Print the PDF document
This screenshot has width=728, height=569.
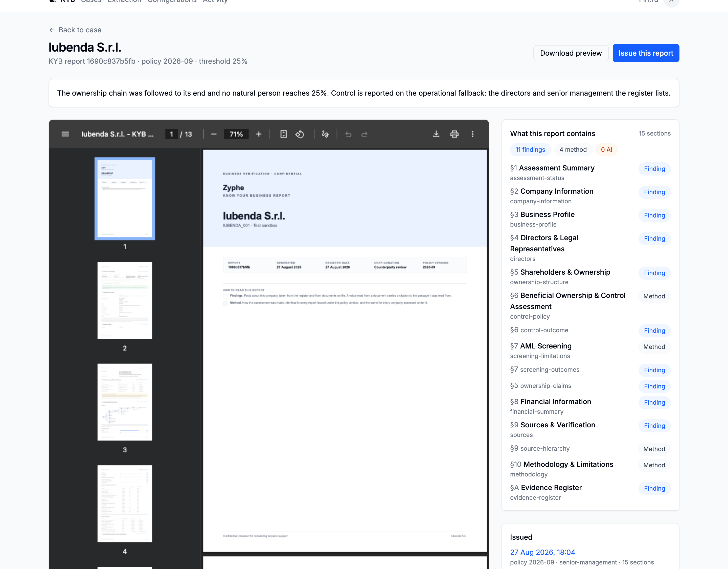[x=454, y=134]
